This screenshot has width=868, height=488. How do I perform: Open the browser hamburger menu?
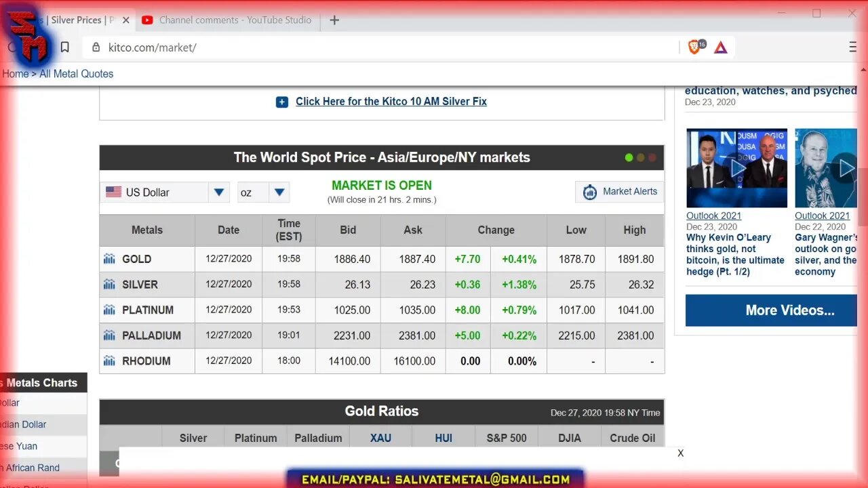pos(854,47)
